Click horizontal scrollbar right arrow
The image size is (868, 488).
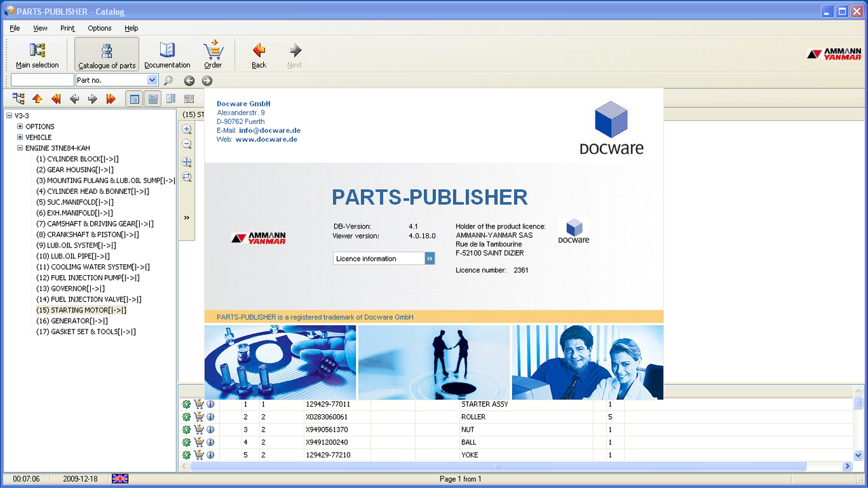coord(847,466)
